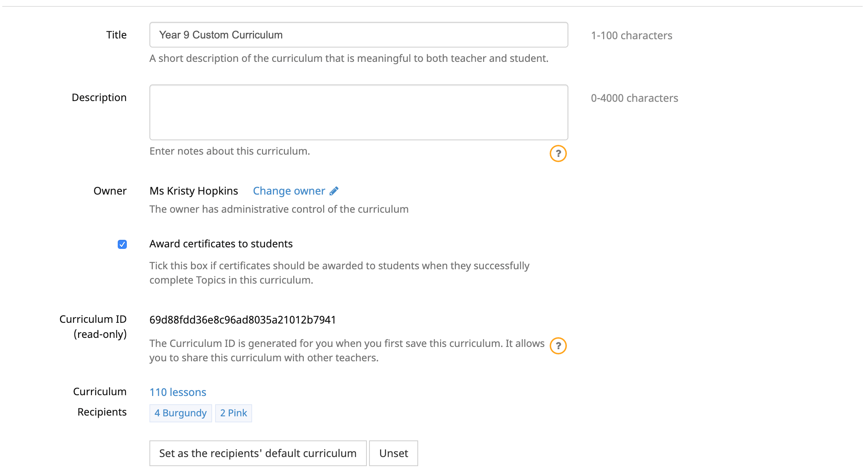Untick the Award certificates checkbox
The image size is (868, 471).
pos(122,244)
